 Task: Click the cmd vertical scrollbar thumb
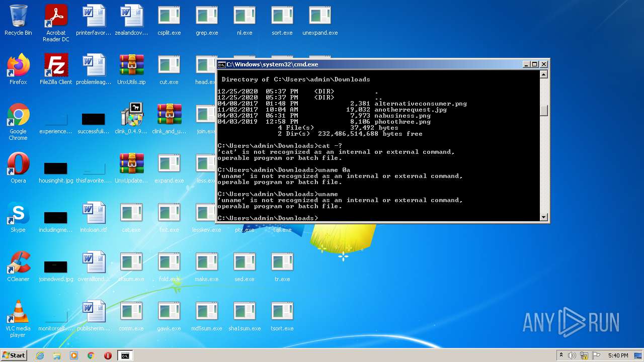[543, 111]
